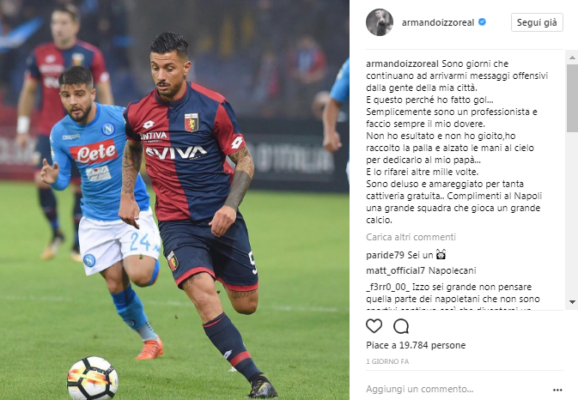
Task: View who liked via Piace a 19.784 persone
Action: click(x=415, y=345)
